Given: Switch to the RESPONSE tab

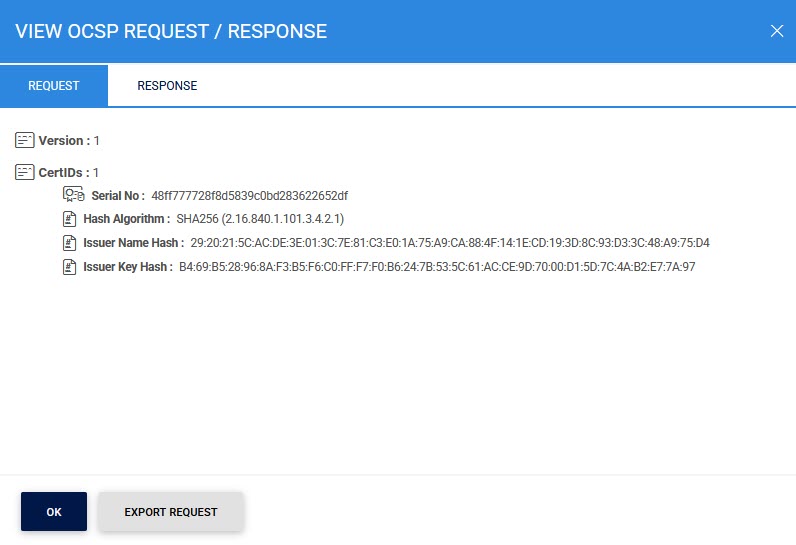Looking at the screenshot, I should click(167, 86).
